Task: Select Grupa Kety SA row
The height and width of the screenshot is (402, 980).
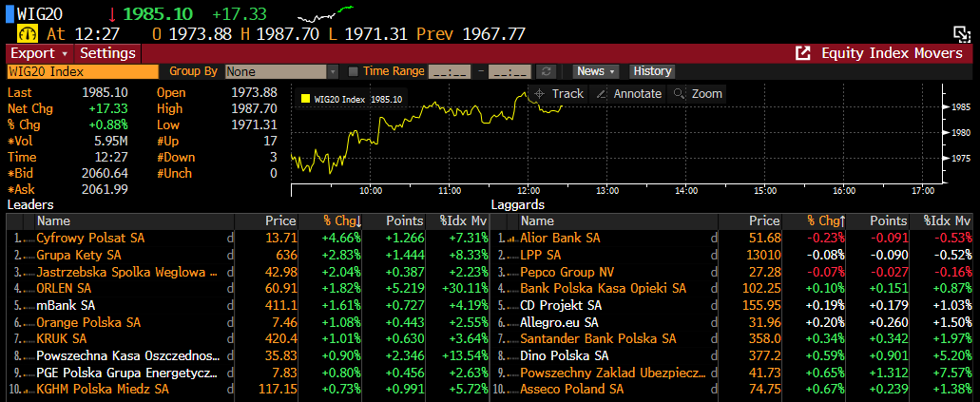Action: [247, 255]
